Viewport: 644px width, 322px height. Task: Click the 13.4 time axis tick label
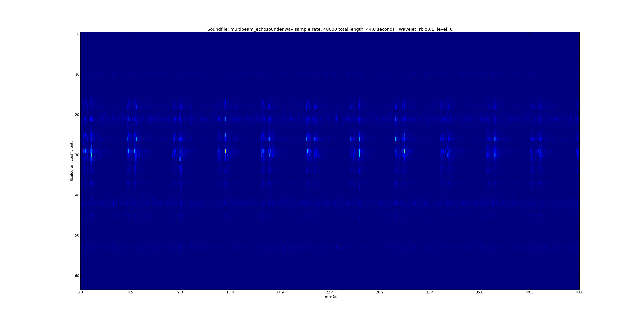tap(230, 292)
